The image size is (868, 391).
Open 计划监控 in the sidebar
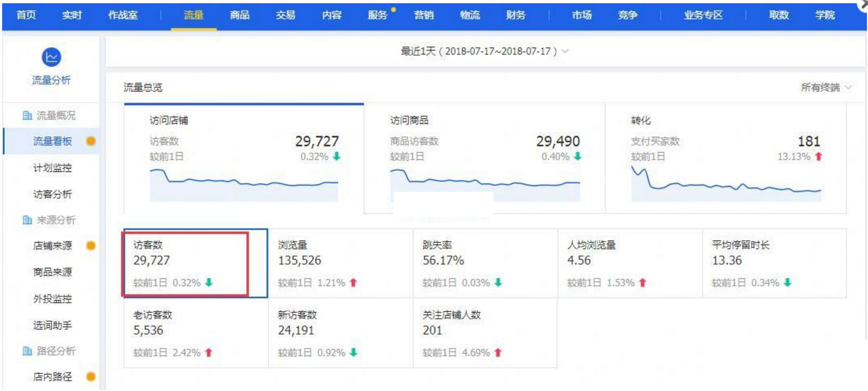tap(53, 168)
